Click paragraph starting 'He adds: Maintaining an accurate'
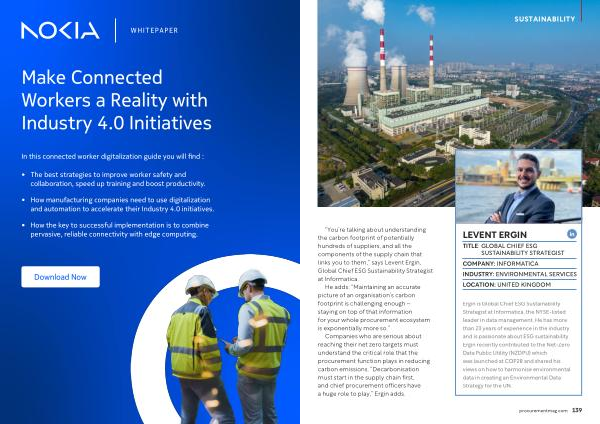Viewport: 600px width, 424px height. click(374, 307)
